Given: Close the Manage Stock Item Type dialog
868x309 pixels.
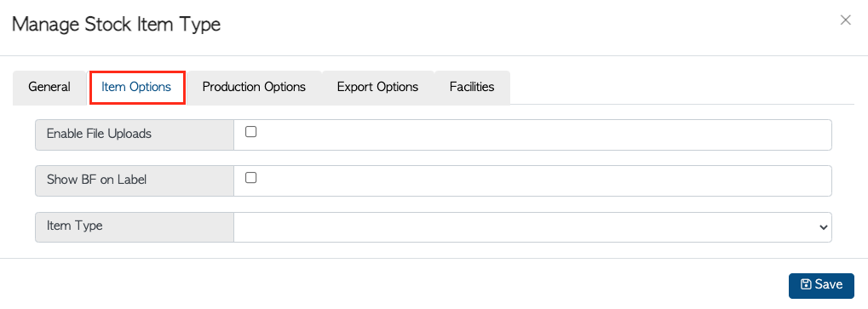Looking at the screenshot, I should point(845,20).
